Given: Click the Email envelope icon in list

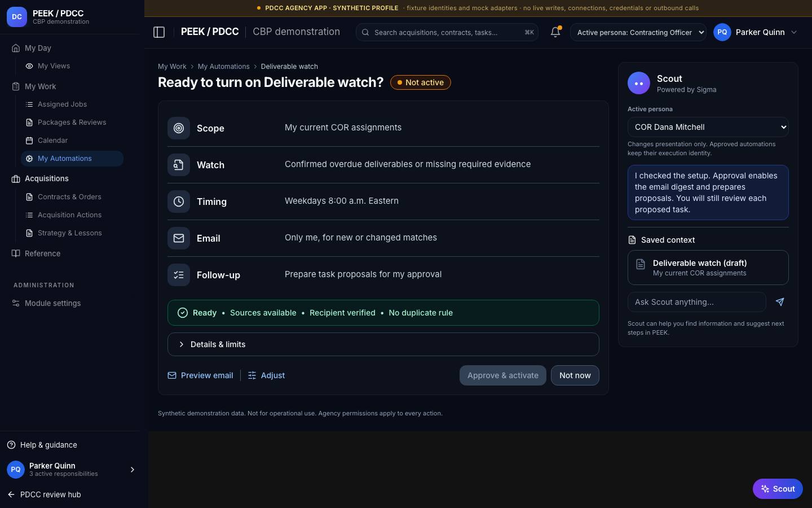Looking at the screenshot, I should 179,238.
